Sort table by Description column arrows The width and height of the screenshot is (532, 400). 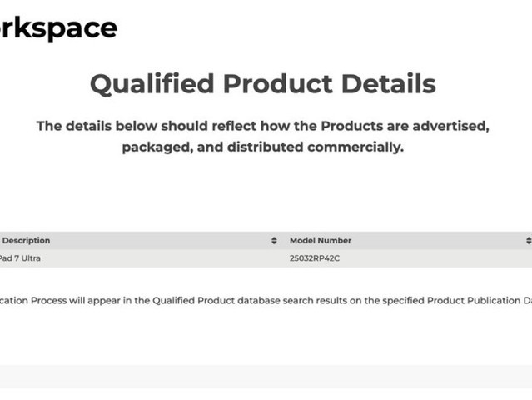(274, 240)
